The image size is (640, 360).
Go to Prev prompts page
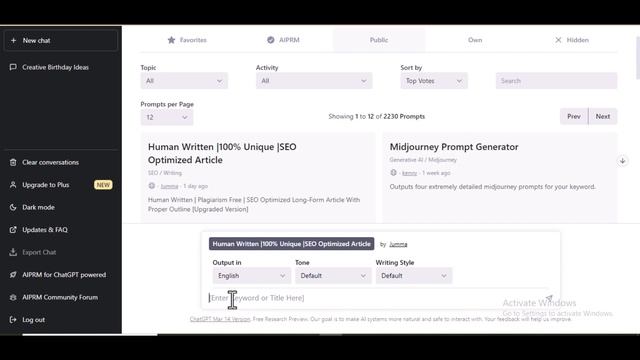[574, 116]
